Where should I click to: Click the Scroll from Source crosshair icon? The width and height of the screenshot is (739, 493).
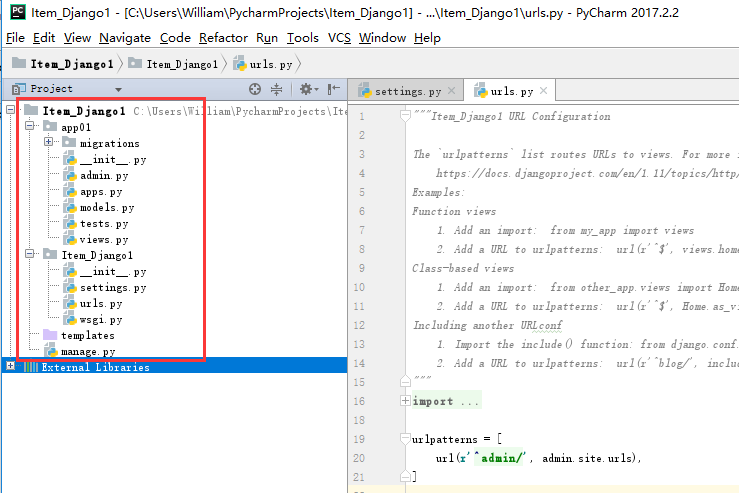click(255, 89)
